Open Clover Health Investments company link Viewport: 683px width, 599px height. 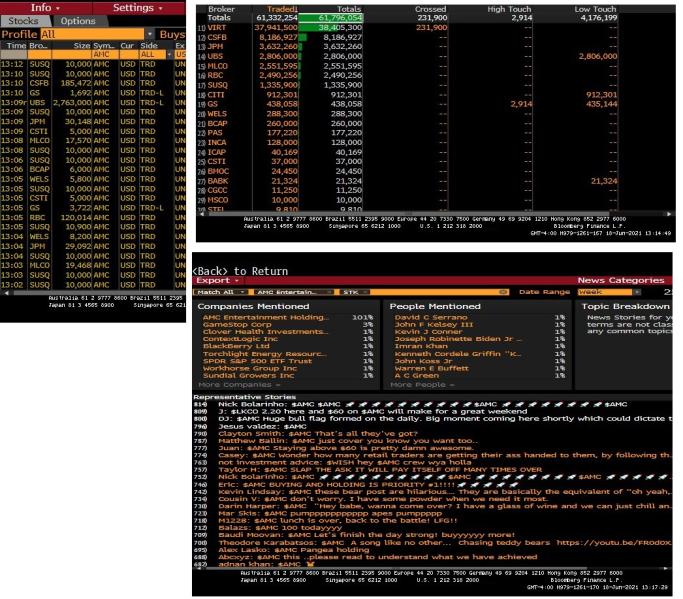pyautogui.click(x=265, y=332)
